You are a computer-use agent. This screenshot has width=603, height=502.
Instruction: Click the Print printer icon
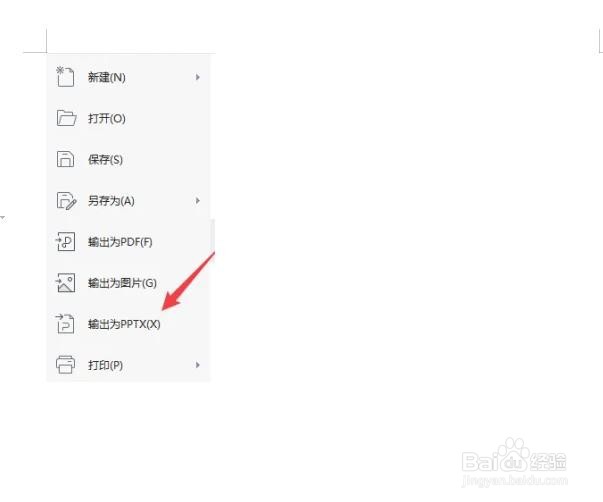[65, 365]
